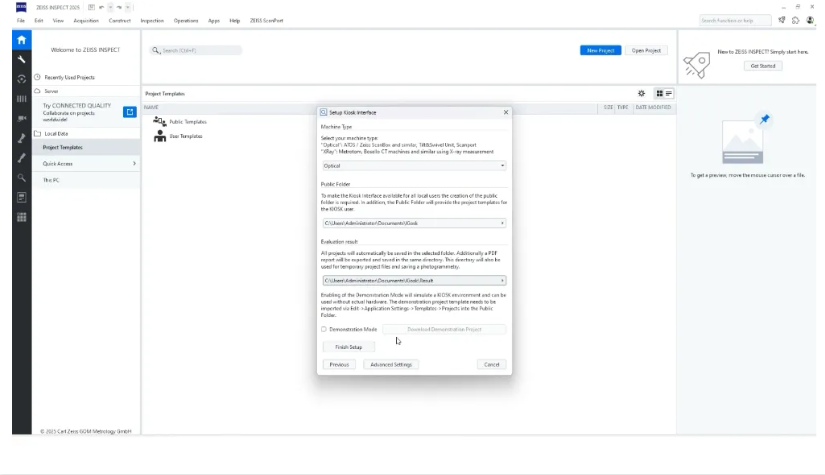Open the Edit menu
This screenshot has height=475, width=825.
tap(39, 21)
